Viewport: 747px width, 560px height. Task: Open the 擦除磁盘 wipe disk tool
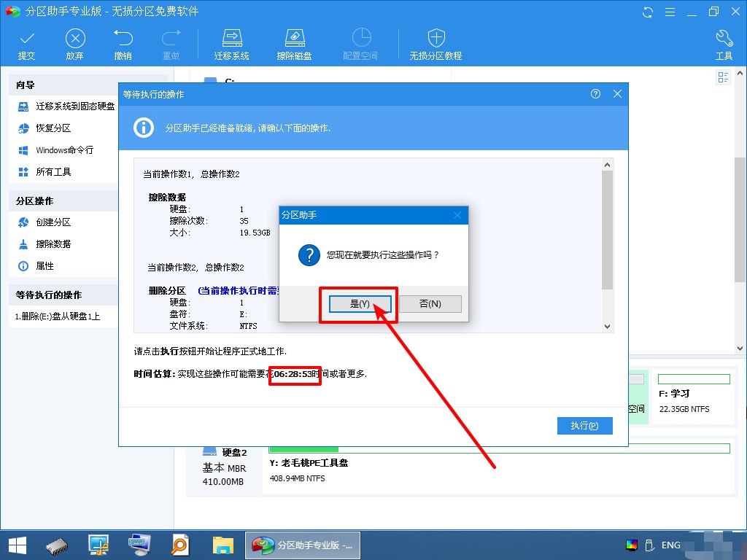[x=294, y=44]
